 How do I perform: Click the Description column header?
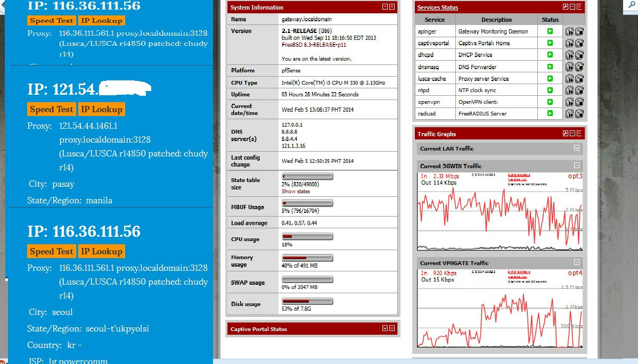tap(496, 20)
